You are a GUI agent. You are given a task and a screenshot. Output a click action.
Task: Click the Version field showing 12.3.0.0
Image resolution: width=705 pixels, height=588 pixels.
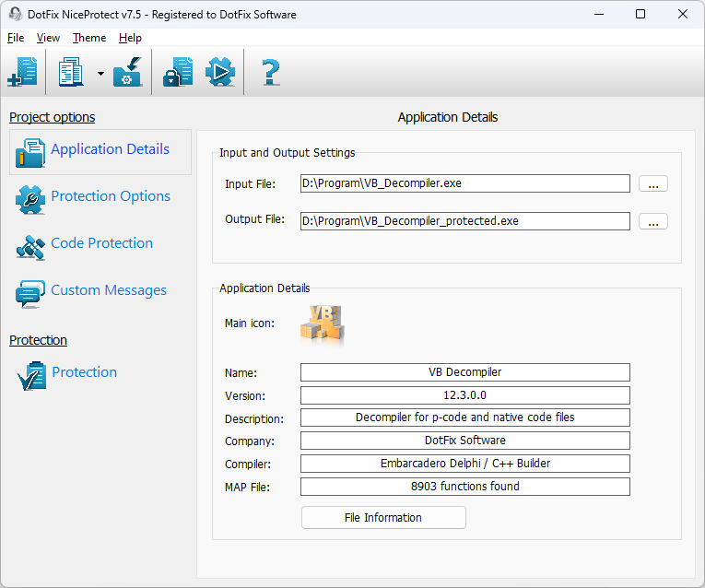tap(464, 395)
